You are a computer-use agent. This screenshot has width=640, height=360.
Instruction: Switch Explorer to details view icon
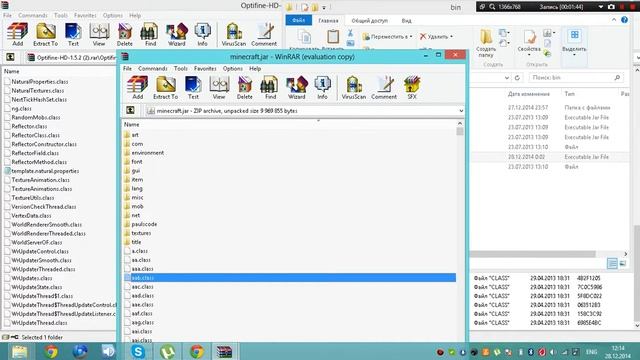coord(612,264)
